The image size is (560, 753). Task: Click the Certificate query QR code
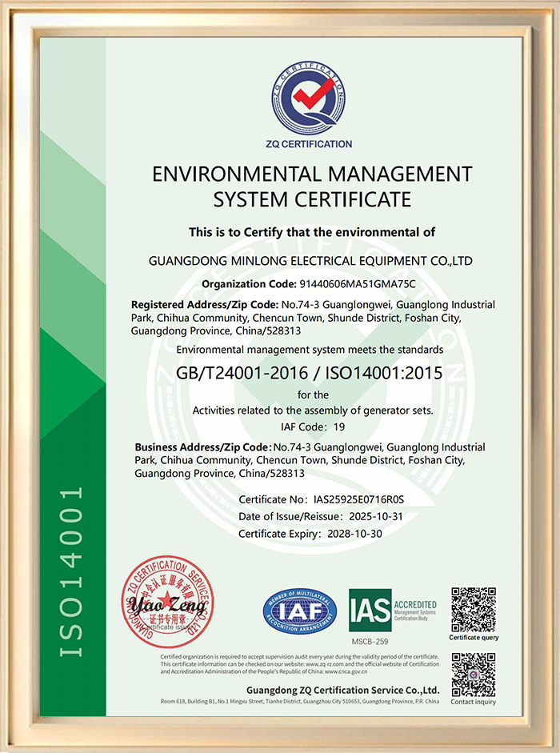point(474,609)
